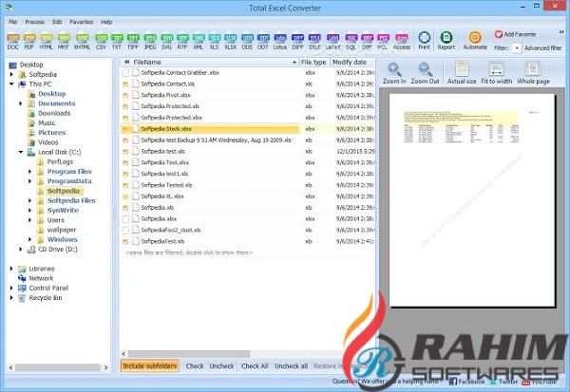570x392 pixels.
Task: Select the Lotus output icon
Action: click(x=280, y=42)
